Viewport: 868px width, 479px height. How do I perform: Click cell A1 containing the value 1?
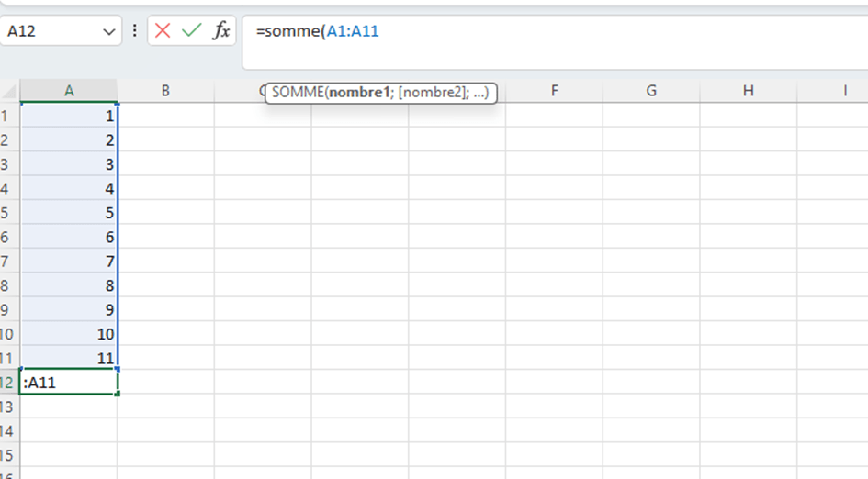69,117
